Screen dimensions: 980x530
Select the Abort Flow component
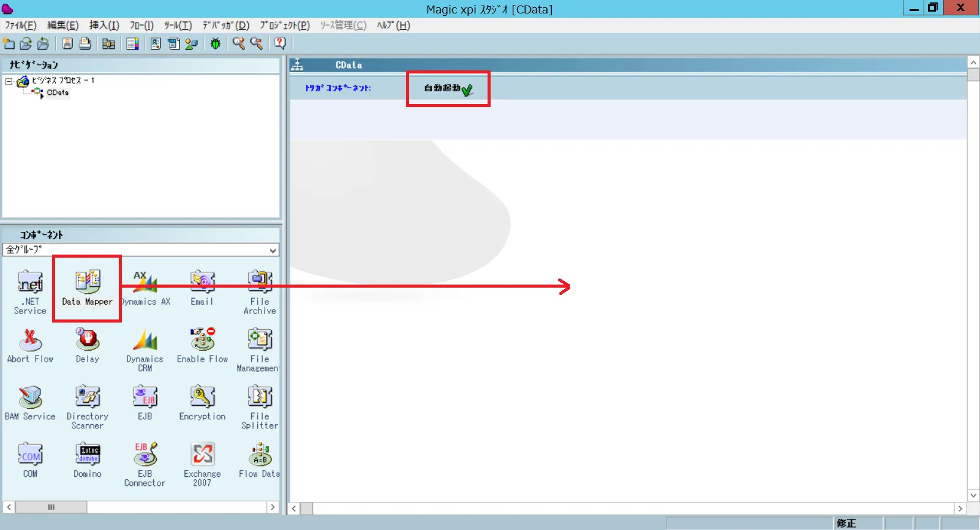pos(30,340)
